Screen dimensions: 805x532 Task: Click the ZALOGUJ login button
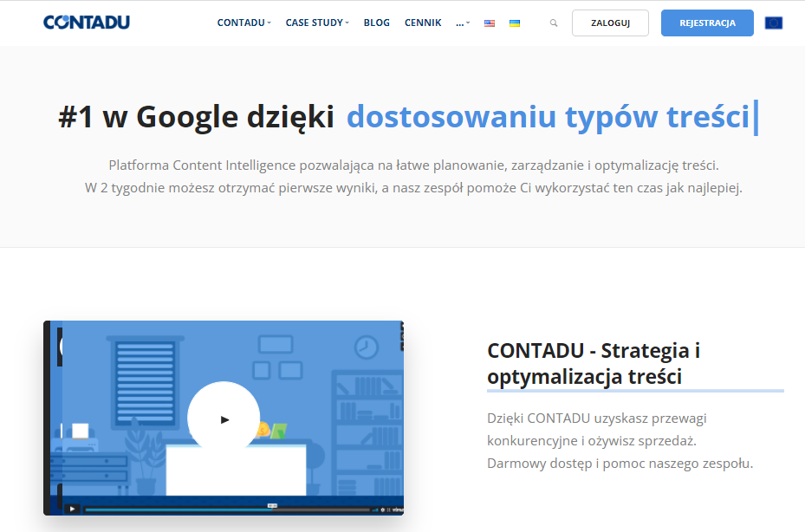coord(610,23)
